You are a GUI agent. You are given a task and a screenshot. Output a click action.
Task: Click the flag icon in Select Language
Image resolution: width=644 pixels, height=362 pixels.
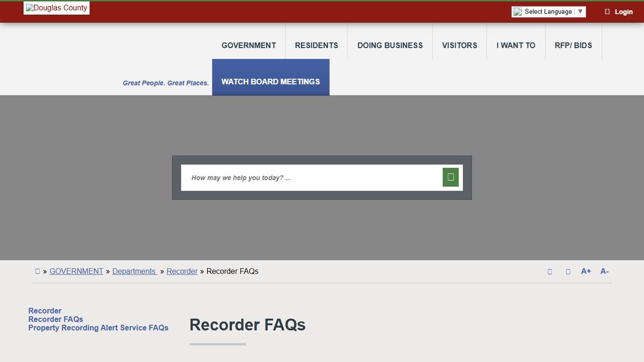click(x=517, y=11)
